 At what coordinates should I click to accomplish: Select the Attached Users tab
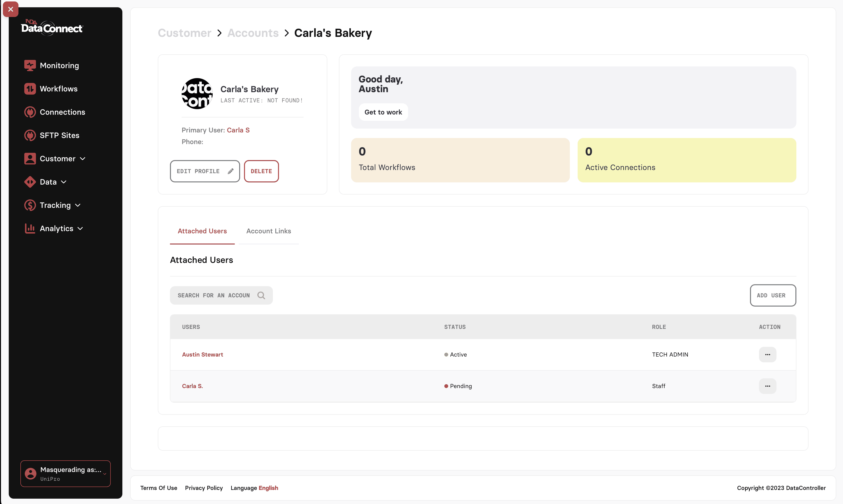pos(202,231)
